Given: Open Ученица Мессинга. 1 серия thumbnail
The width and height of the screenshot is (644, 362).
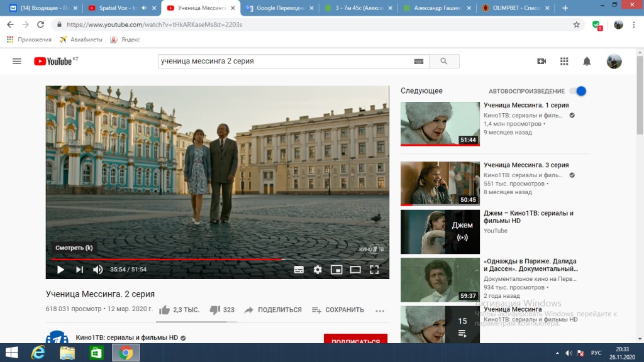Looking at the screenshot, I should click(x=440, y=124).
